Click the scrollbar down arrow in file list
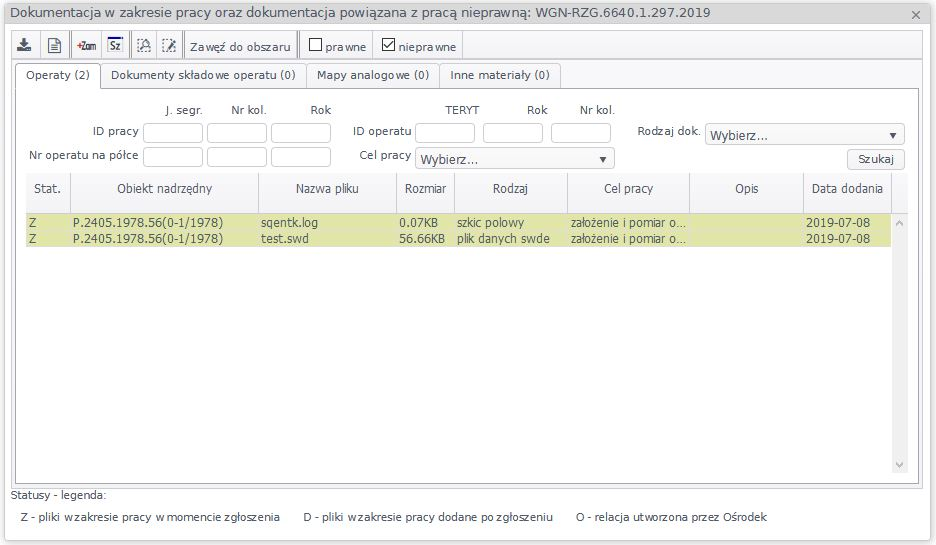Image resolution: width=936 pixels, height=545 pixels. tap(898, 464)
